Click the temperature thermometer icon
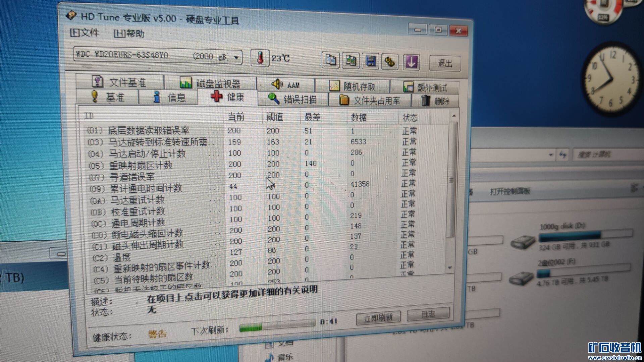This screenshot has height=362, width=644. 260,58
